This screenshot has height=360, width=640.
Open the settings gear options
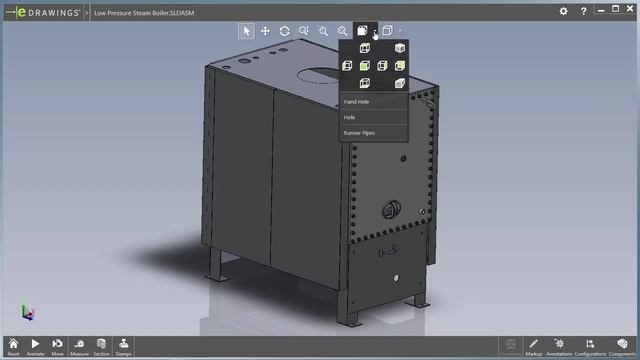coord(564,11)
